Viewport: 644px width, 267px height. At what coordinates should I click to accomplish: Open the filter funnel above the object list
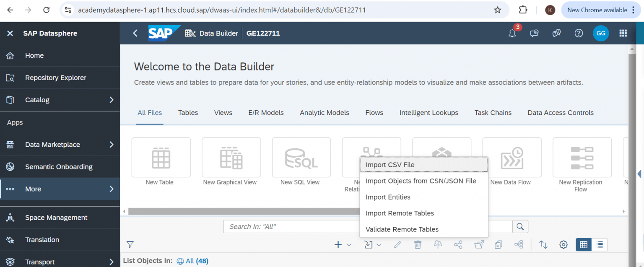[130, 244]
